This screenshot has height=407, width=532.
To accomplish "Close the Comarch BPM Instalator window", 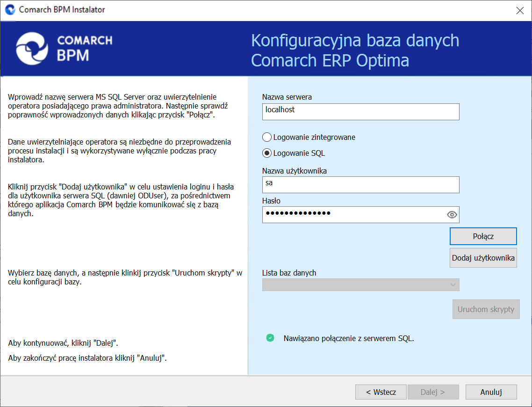I will (520, 10).
